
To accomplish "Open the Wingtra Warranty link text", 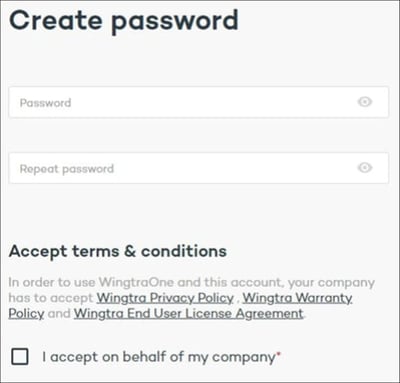I will pyautogui.click(x=297, y=298).
